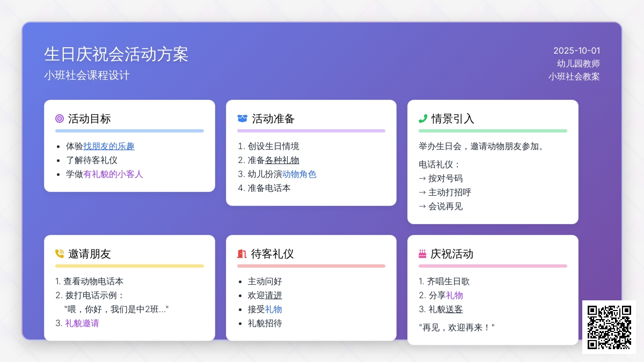Click the blue 动物角色 text
The width and height of the screenshot is (644, 362).
pyautogui.click(x=299, y=174)
